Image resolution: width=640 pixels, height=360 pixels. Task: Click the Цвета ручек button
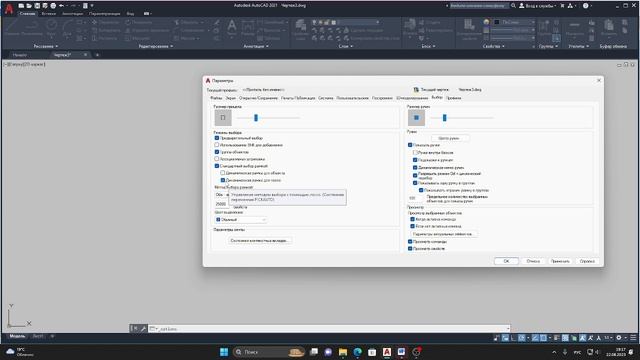coord(449,138)
